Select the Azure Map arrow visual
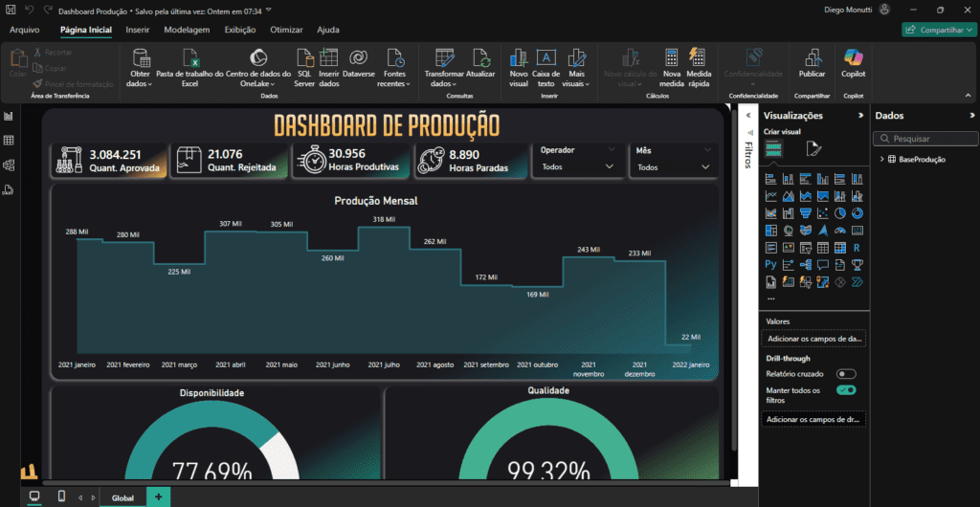 tap(823, 231)
